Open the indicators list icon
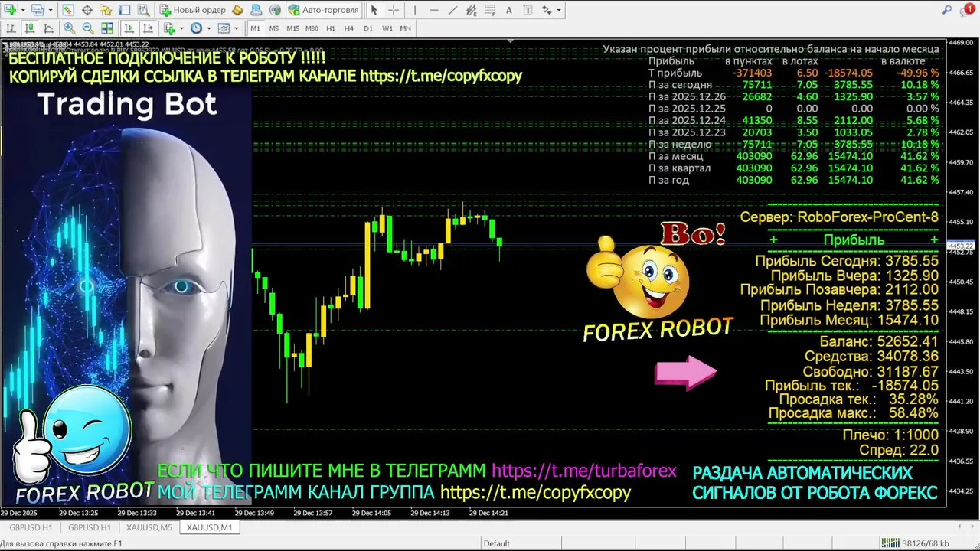This screenshot has height=551, width=980. 169,28
